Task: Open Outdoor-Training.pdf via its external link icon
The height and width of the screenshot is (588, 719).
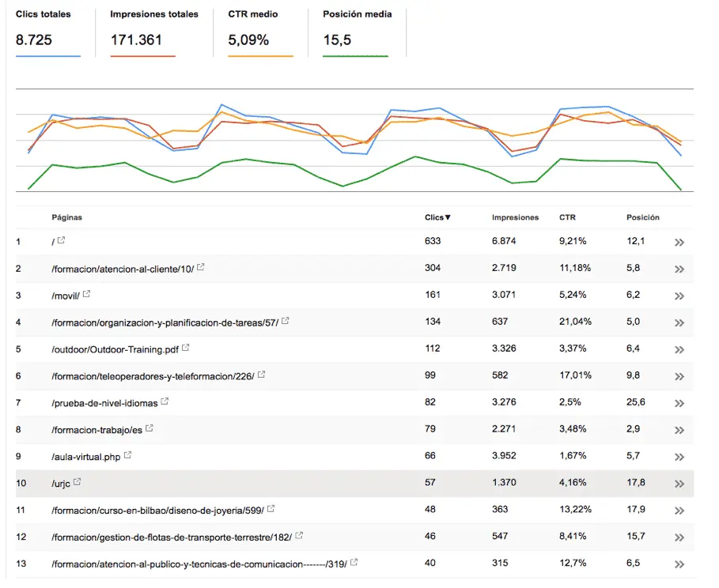Action: point(187,349)
